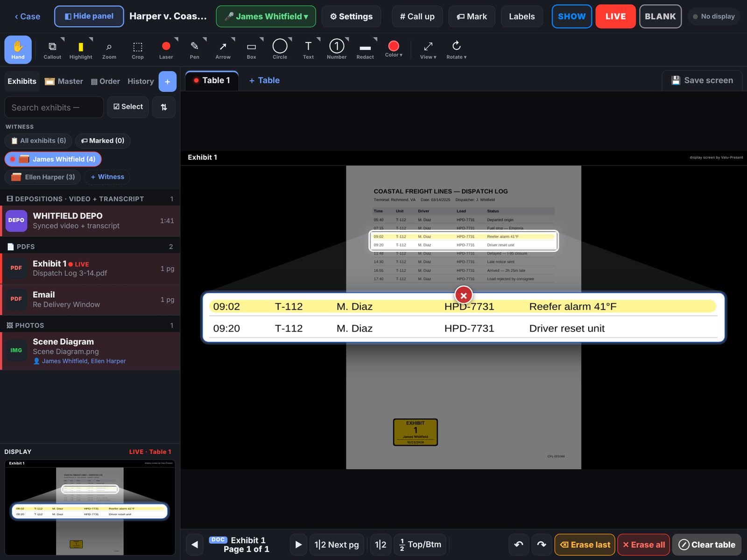Click the sort exhibits icon
Viewport: 747px width, 560px height.
point(164,107)
